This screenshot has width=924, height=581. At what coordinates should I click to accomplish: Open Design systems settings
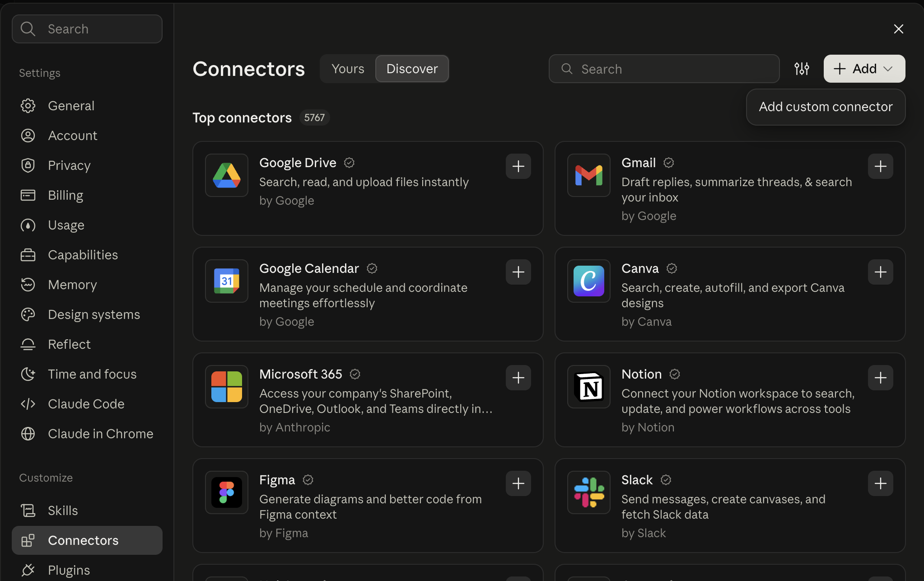click(x=87, y=314)
